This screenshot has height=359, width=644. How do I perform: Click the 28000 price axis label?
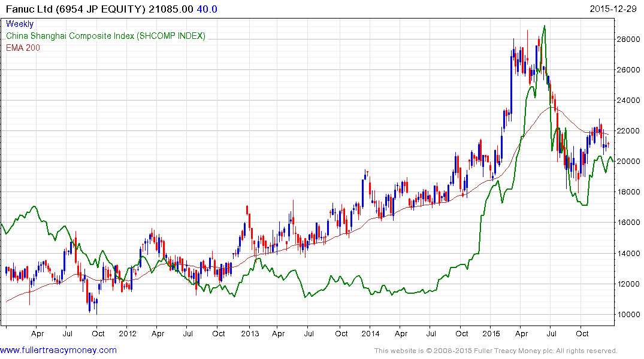pyautogui.click(x=630, y=39)
